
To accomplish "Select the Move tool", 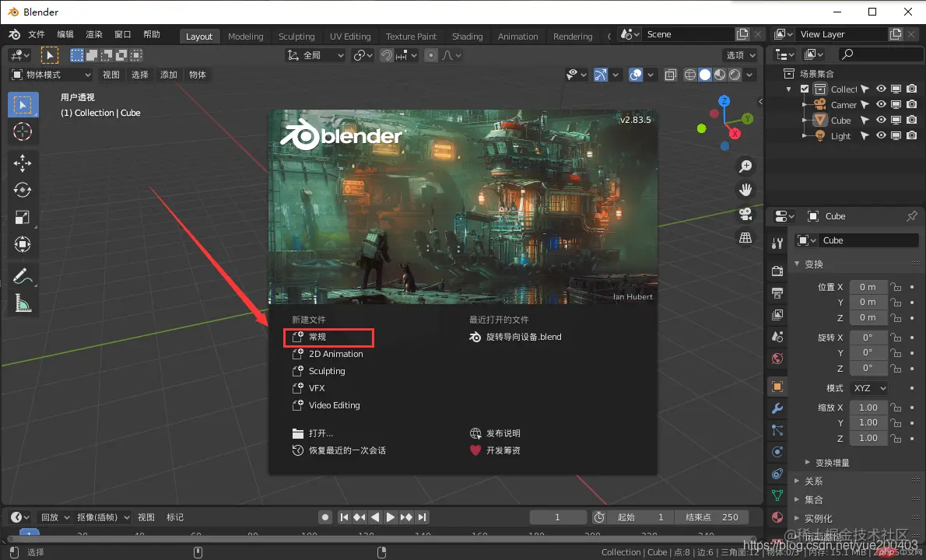I will click(23, 163).
